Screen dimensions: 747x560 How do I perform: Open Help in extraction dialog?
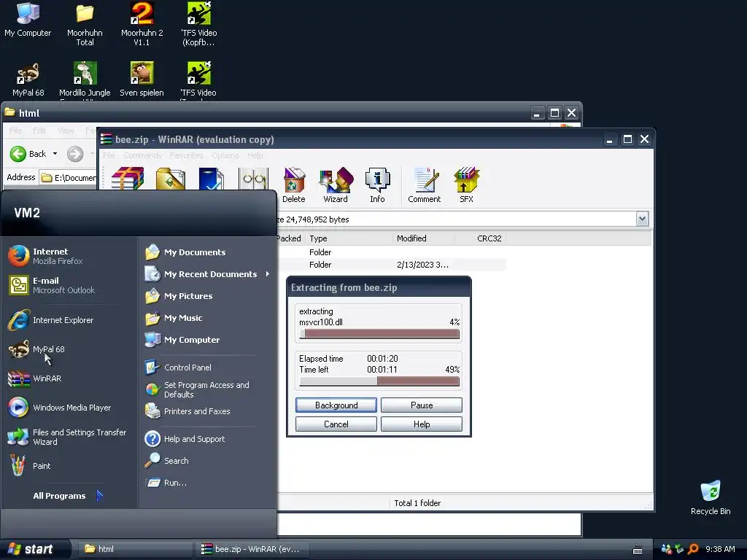(422, 424)
